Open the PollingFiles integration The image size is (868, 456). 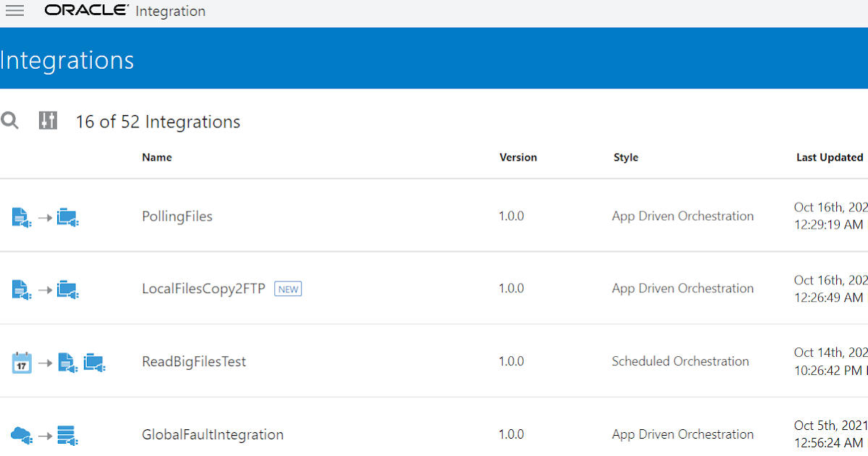(x=177, y=216)
